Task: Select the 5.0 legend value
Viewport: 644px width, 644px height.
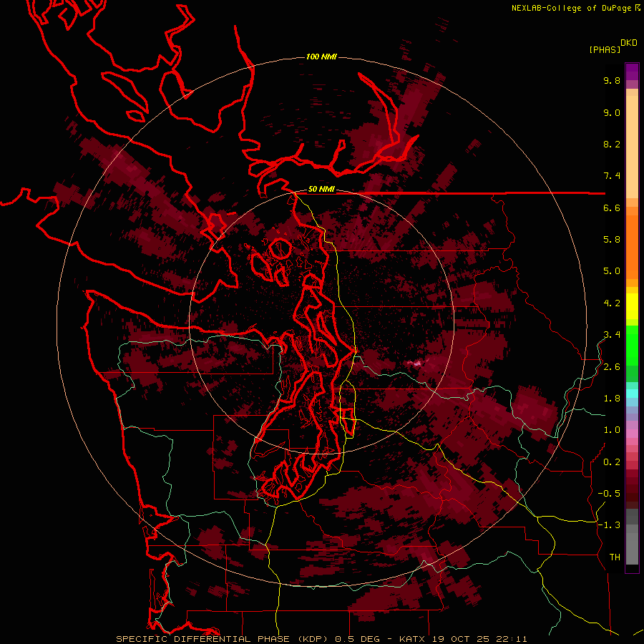Action: click(x=612, y=271)
